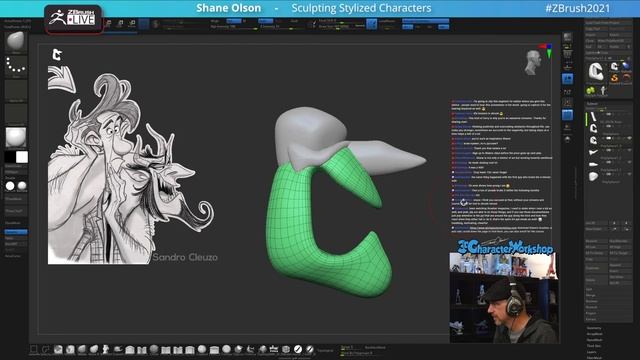Select the crown-shaped brush icon in bottom bar
The image size is (640, 360).
(x=274, y=349)
